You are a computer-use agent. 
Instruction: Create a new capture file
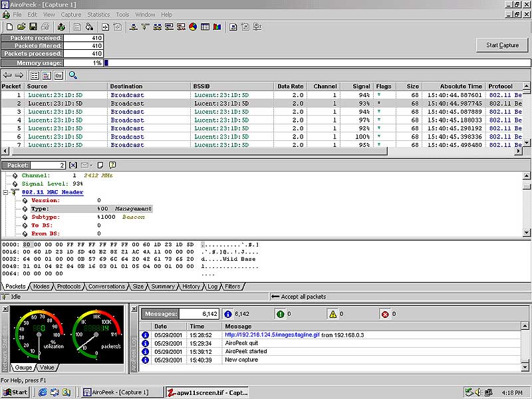pos(9,27)
